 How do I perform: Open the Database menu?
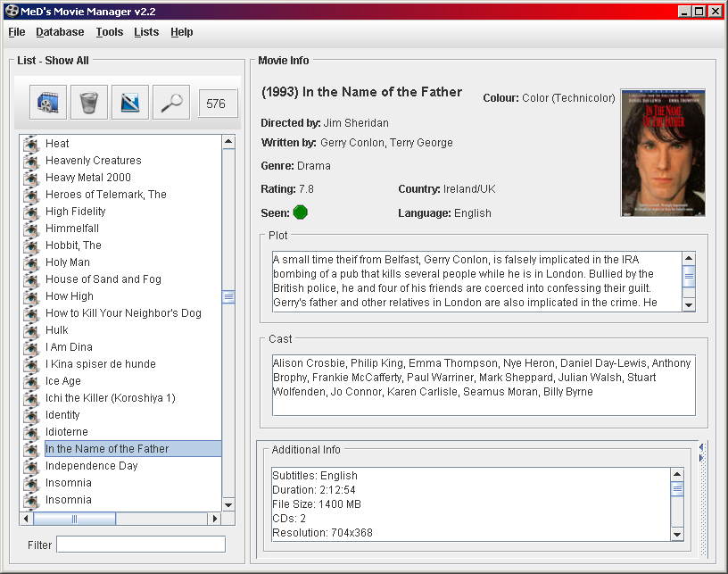tap(60, 32)
